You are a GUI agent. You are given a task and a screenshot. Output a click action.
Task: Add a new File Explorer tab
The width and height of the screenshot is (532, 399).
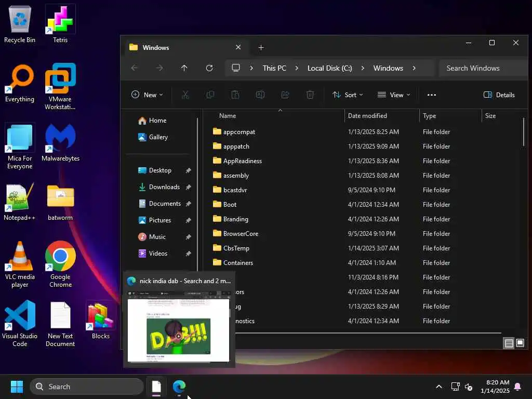click(261, 47)
